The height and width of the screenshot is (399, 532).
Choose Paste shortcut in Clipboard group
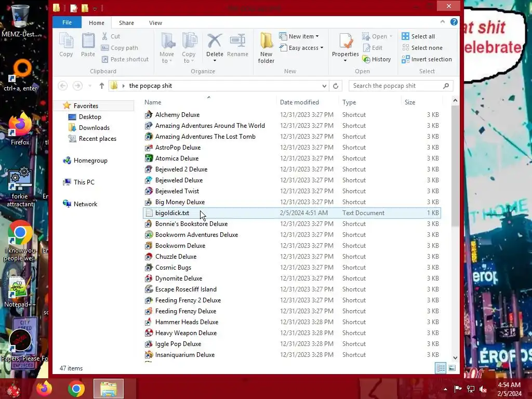pos(125,59)
